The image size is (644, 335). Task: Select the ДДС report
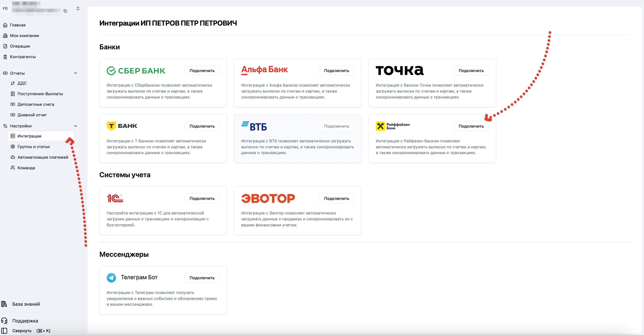(22, 83)
